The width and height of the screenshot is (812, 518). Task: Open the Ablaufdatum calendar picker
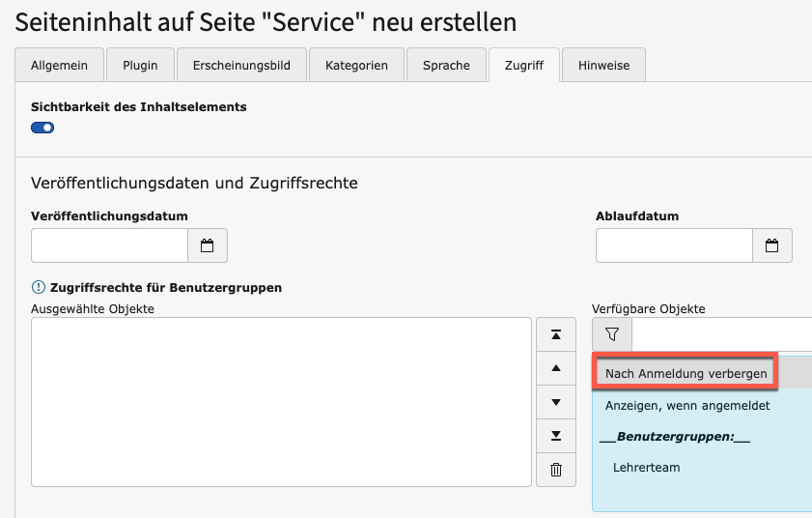coord(771,245)
